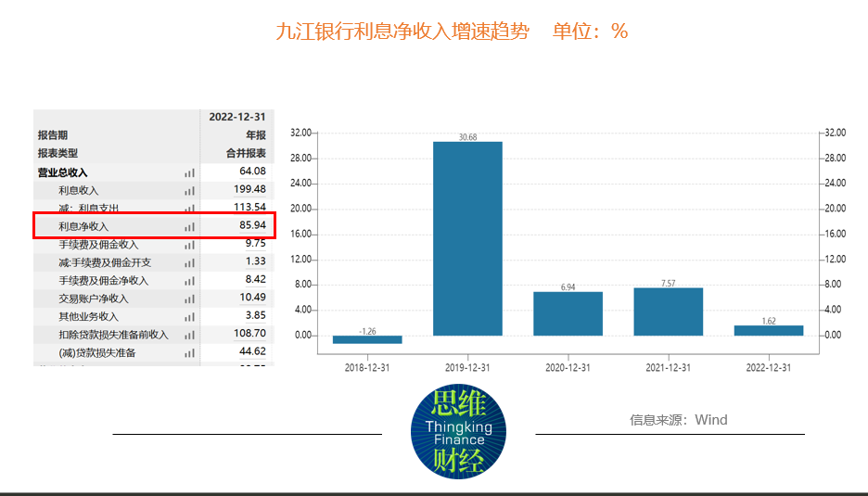Click the 2019-12-31 bar in chart
Screen dimensions: 868x496
(467, 238)
